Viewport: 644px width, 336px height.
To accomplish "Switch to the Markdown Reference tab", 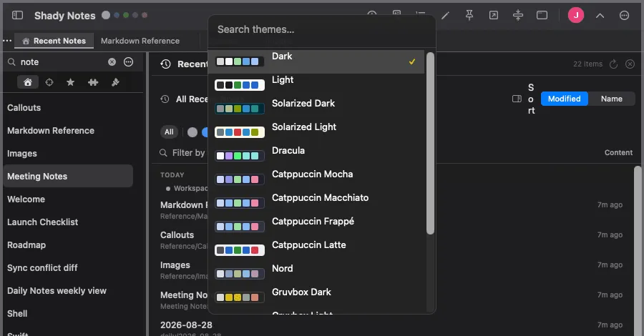I will pos(140,41).
